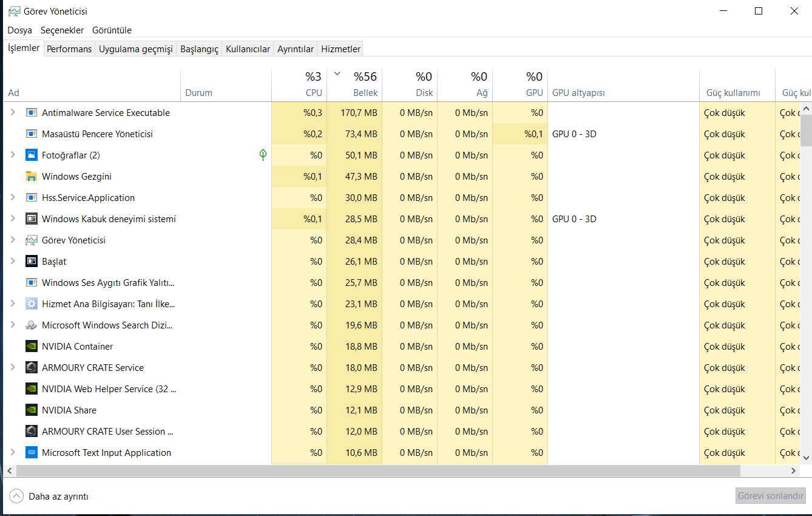Sort by the GPU column header
The image size is (812, 516).
pos(520,85)
